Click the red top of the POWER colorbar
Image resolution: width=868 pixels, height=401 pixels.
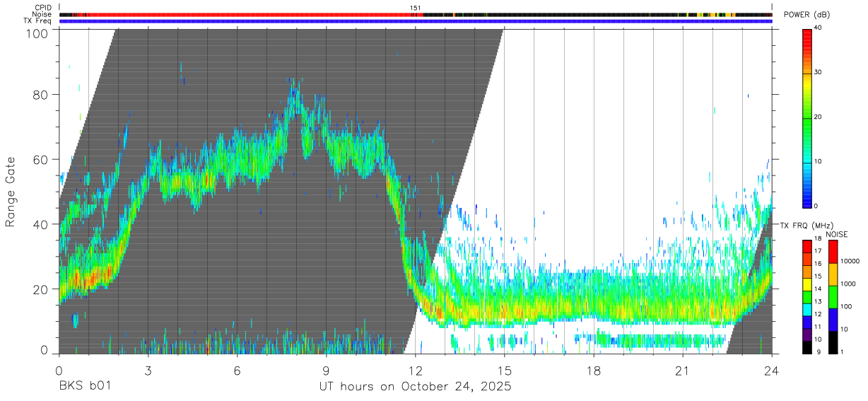(x=807, y=34)
